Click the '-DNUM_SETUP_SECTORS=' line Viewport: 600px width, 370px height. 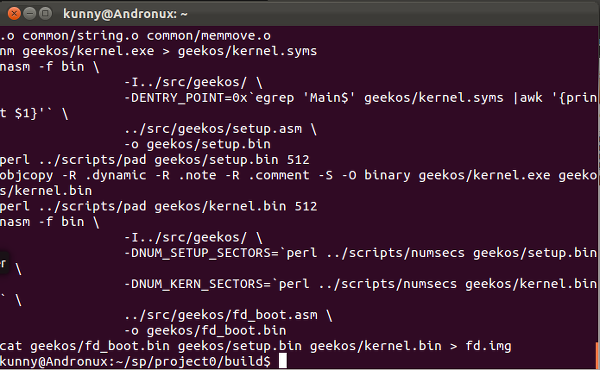pyautogui.click(x=360, y=253)
